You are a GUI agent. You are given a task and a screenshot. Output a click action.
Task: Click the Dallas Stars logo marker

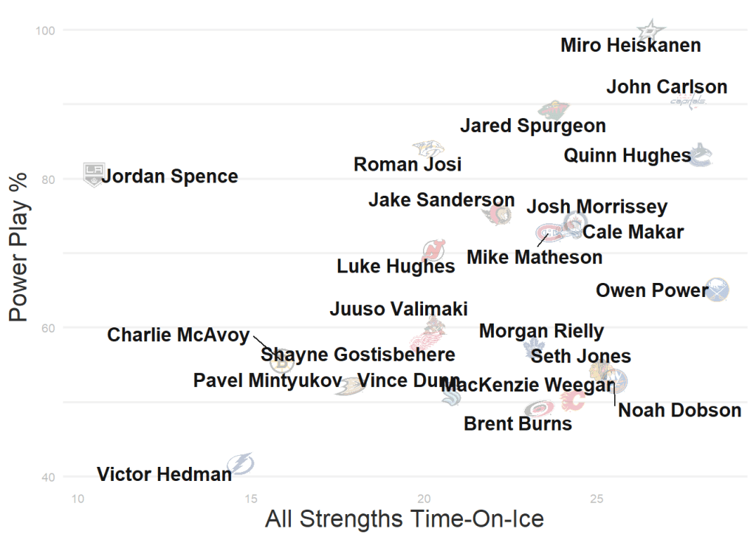pos(650,30)
